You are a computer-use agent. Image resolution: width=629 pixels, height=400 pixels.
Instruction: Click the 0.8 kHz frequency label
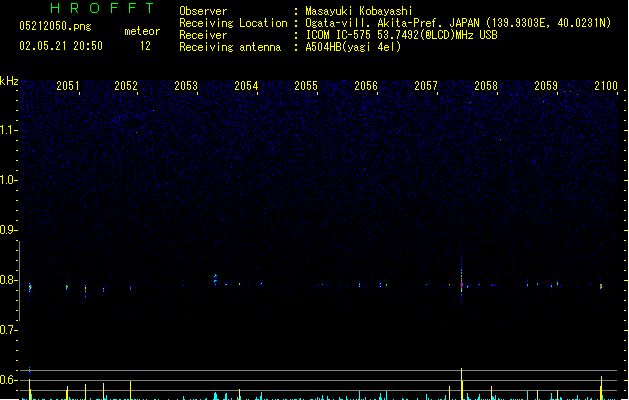(x=8, y=280)
